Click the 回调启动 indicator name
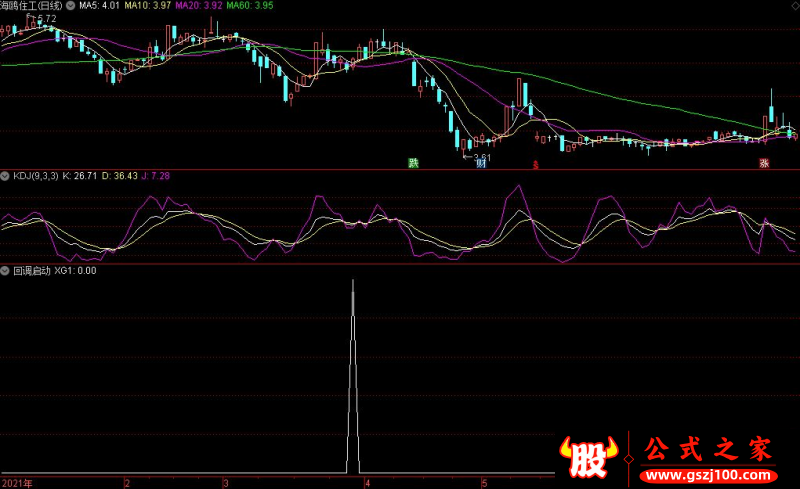Image resolution: width=800 pixels, height=489 pixels. point(32,271)
